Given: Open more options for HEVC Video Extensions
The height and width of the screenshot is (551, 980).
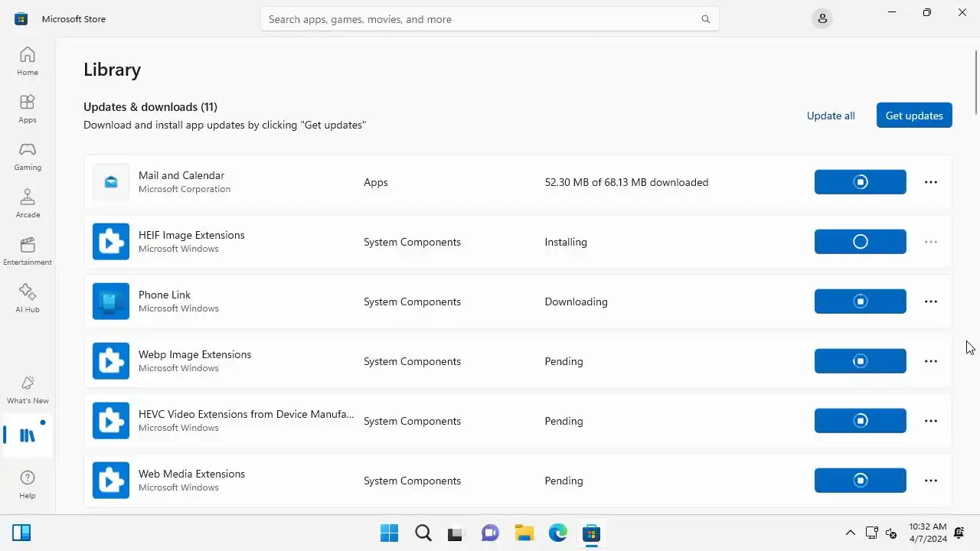Looking at the screenshot, I should (931, 421).
